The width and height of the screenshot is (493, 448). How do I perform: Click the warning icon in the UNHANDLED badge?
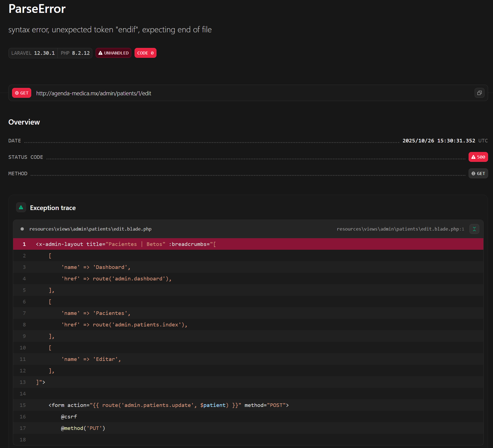coord(100,53)
